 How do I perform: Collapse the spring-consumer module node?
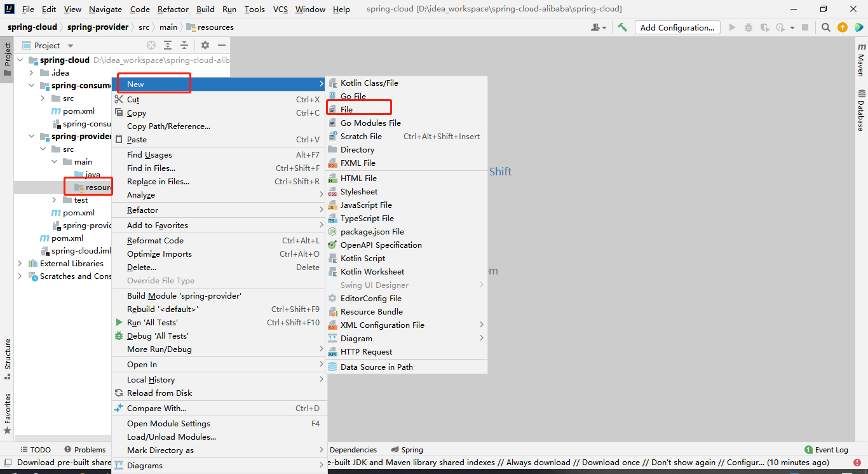tap(31, 85)
